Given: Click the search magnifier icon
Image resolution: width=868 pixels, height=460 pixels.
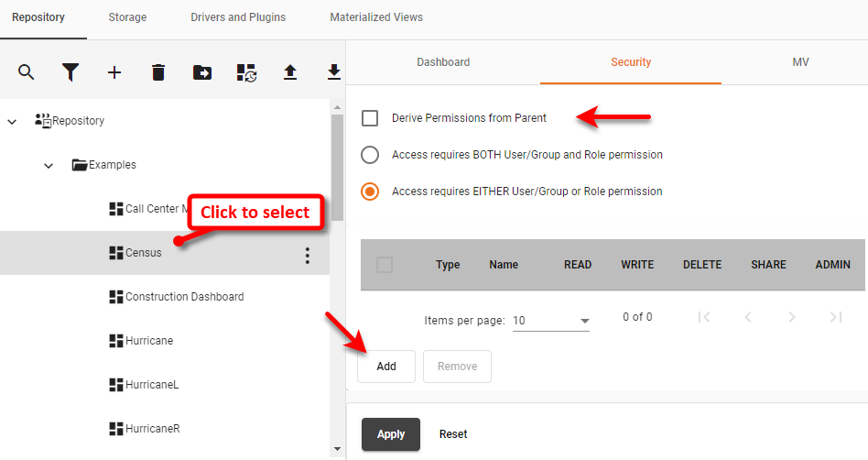Looking at the screenshot, I should pyautogui.click(x=27, y=72).
